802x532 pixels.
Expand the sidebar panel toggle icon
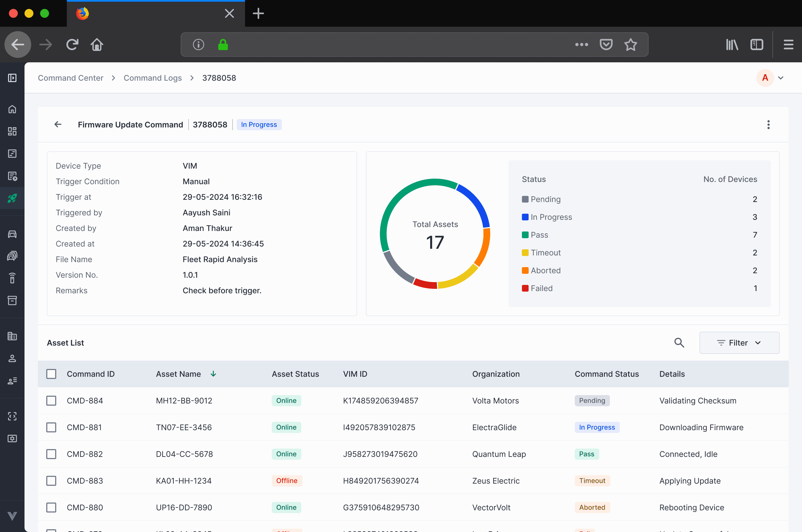coord(12,78)
